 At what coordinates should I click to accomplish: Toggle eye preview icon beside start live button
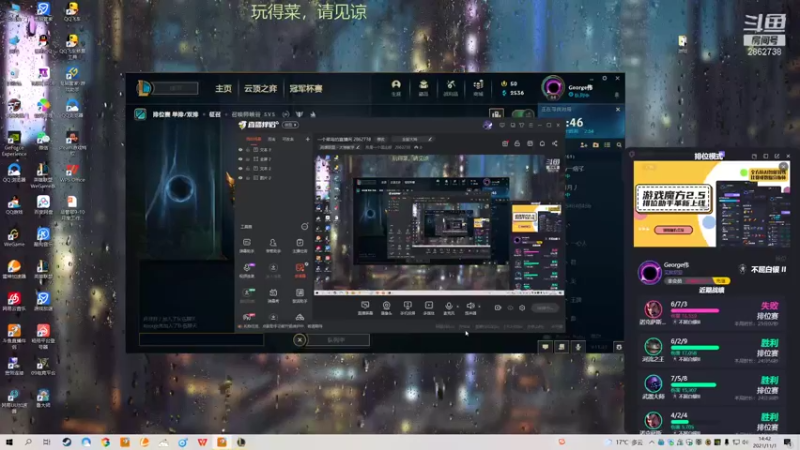pyautogui.click(x=510, y=308)
